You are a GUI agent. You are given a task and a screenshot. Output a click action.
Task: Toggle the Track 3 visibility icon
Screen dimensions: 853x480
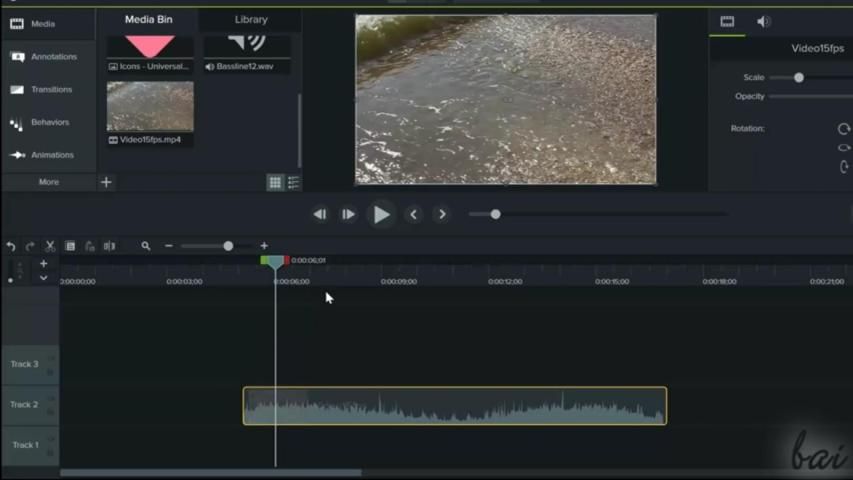point(51,357)
